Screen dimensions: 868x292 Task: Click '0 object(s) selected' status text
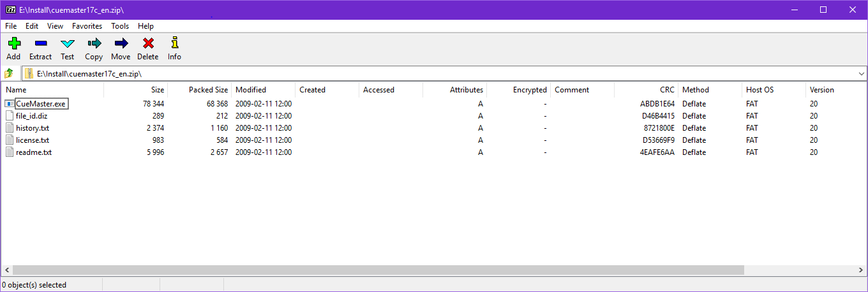[34, 285]
